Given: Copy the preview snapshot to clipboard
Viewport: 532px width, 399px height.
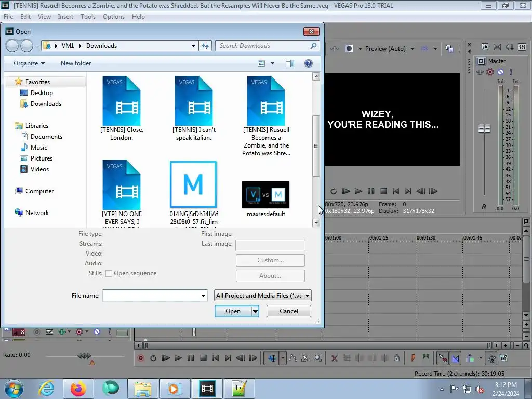Looking at the screenshot, I should click(449, 49).
